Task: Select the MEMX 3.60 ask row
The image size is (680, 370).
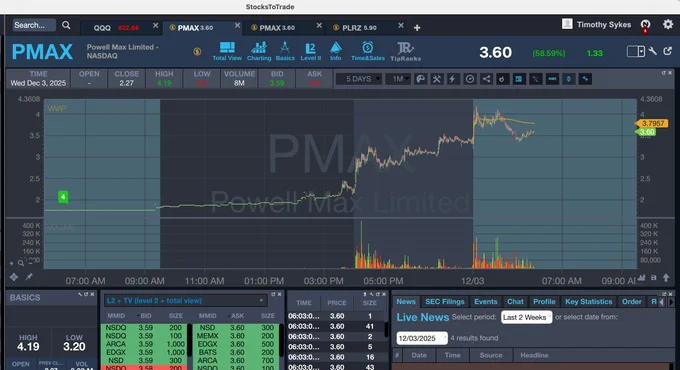Action: (235, 336)
